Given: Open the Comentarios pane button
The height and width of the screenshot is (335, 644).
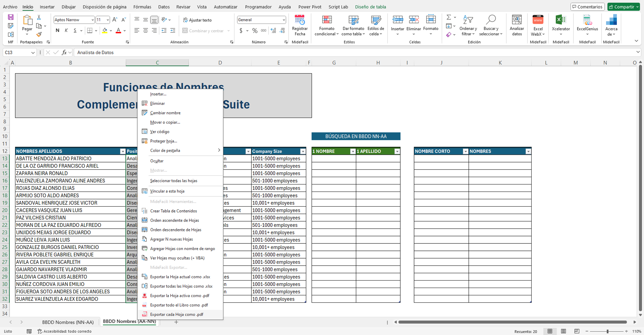Looking at the screenshot, I should click(587, 7).
